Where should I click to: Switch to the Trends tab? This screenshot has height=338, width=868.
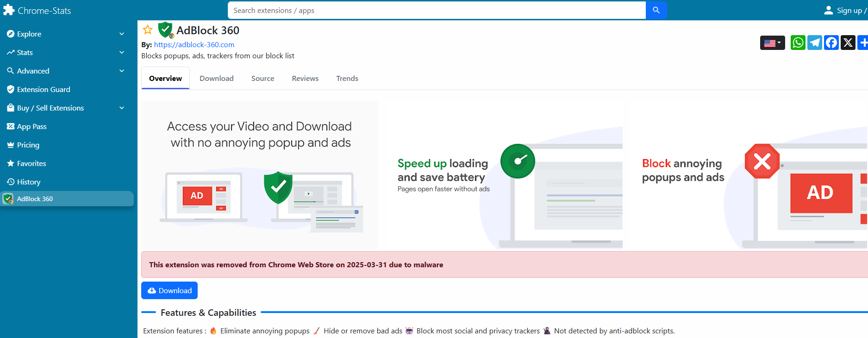[347, 78]
